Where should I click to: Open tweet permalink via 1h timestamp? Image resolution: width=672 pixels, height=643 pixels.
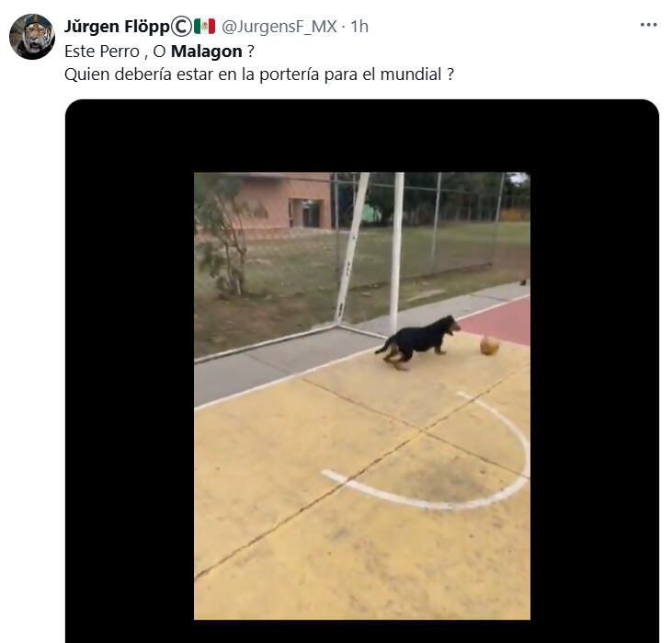pos(359,27)
